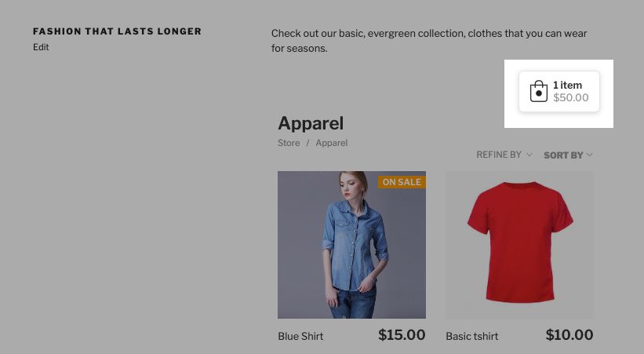644x354 pixels.
Task: Click the Apparel breadcrumb link
Action: [332, 143]
